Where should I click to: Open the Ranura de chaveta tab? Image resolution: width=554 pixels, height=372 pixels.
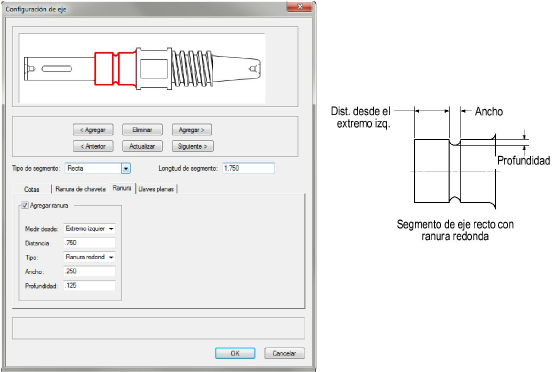pyautogui.click(x=81, y=189)
